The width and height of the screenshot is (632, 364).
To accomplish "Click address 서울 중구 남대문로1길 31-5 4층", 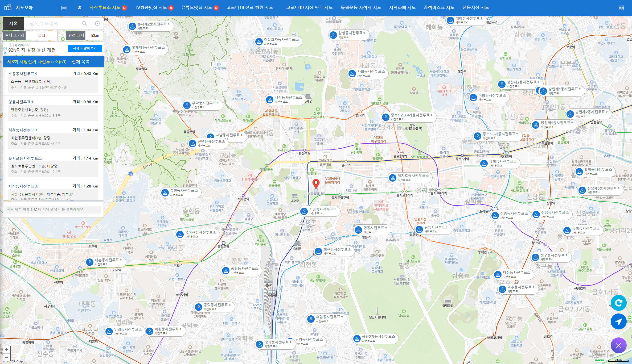I will tap(39, 87).
